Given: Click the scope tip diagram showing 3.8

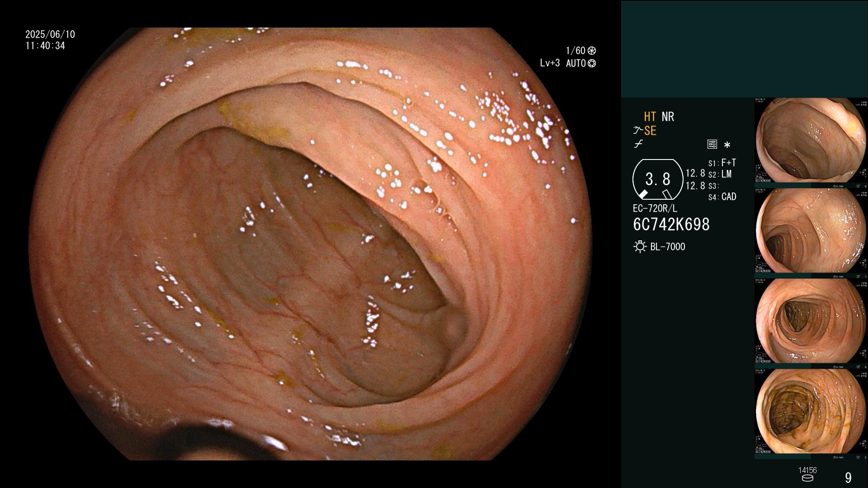Looking at the screenshot, I should [x=657, y=179].
